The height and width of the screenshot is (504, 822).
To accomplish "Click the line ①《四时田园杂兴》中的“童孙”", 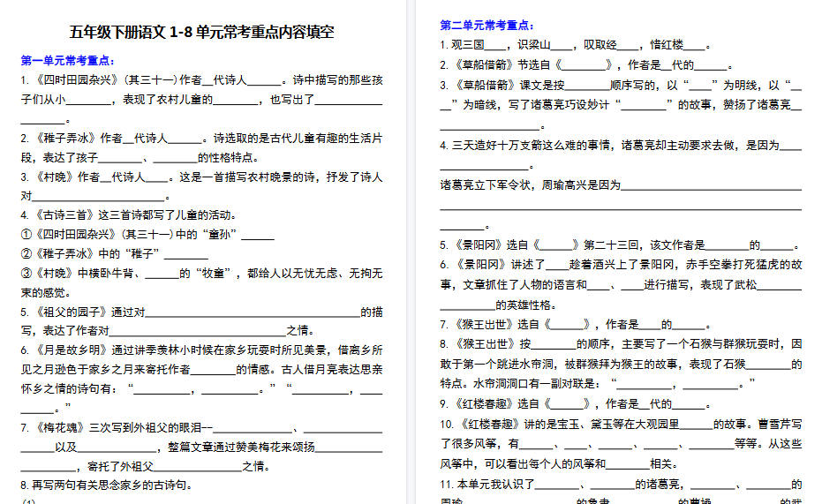I will pyautogui.click(x=147, y=235).
